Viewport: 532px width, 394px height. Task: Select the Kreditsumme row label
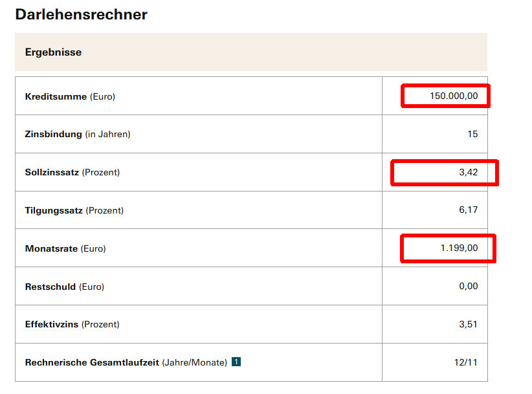[x=70, y=96]
